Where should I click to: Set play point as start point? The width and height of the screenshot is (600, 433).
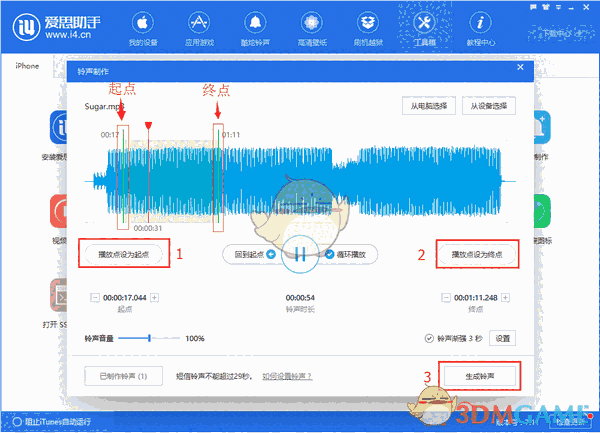pos(124,254)
